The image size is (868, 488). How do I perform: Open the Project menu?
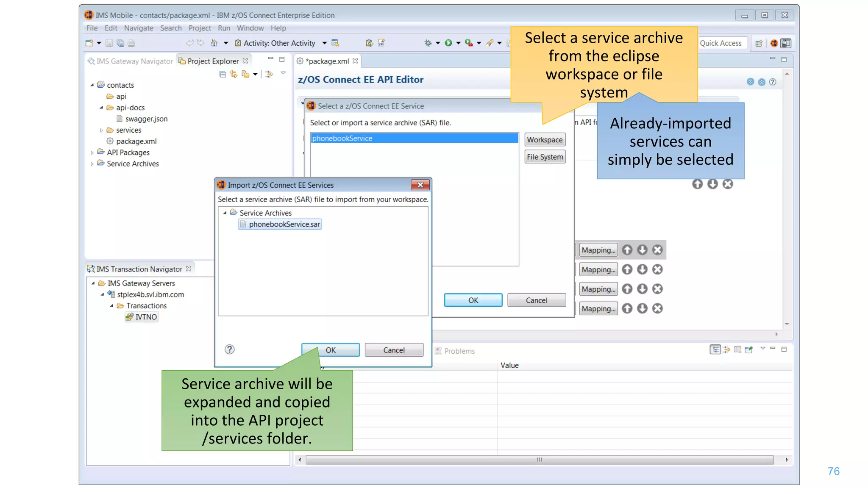[x=200, y=28]
